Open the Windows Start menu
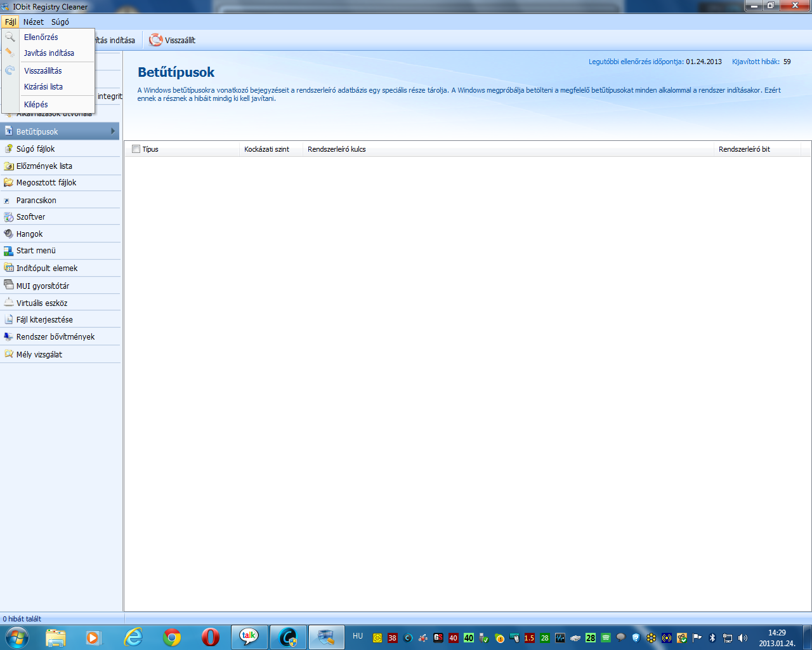Viewport: 812px width, 650px height. click(16, 637)
